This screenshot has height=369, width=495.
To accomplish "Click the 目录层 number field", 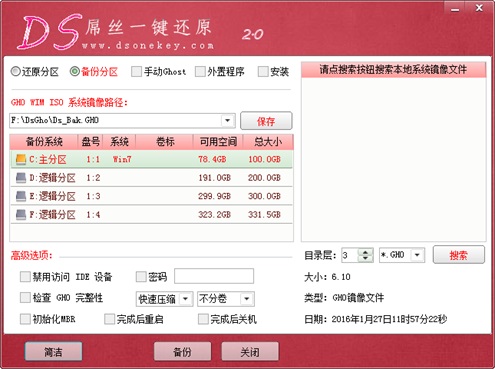I will [x=350, y=255].
